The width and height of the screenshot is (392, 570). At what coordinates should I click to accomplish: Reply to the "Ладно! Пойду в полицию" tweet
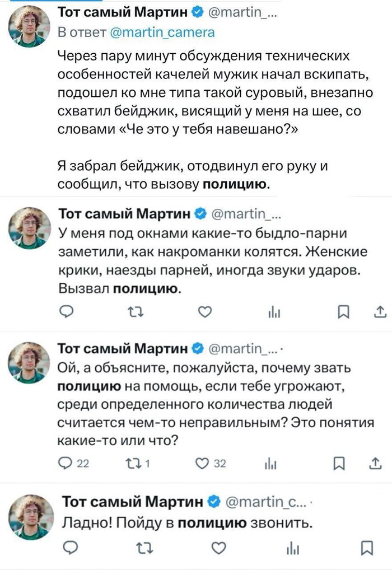click(68, 547)
